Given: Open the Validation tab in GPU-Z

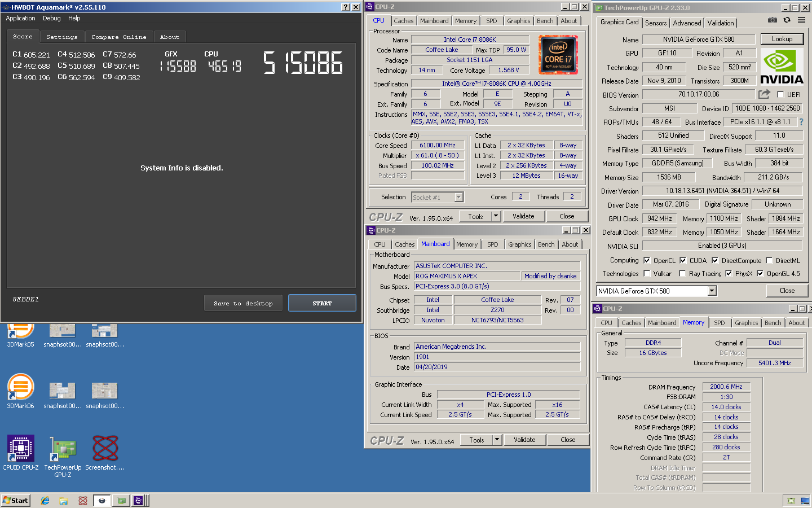Looking at the screenshot, I should click(721, 23).
